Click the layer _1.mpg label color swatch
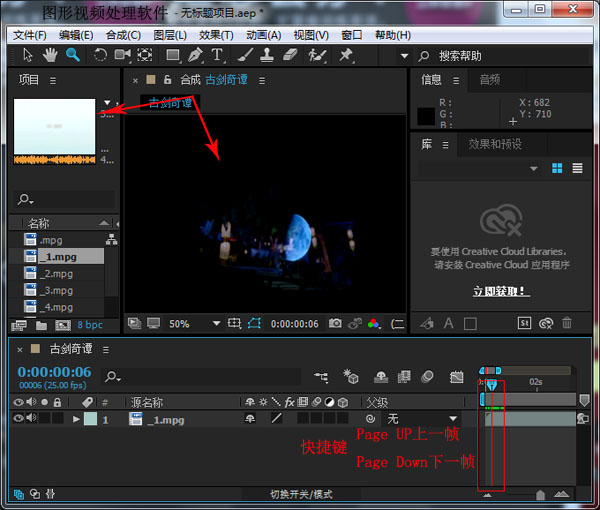The image size is (600, 510). (x=90, y=419)
